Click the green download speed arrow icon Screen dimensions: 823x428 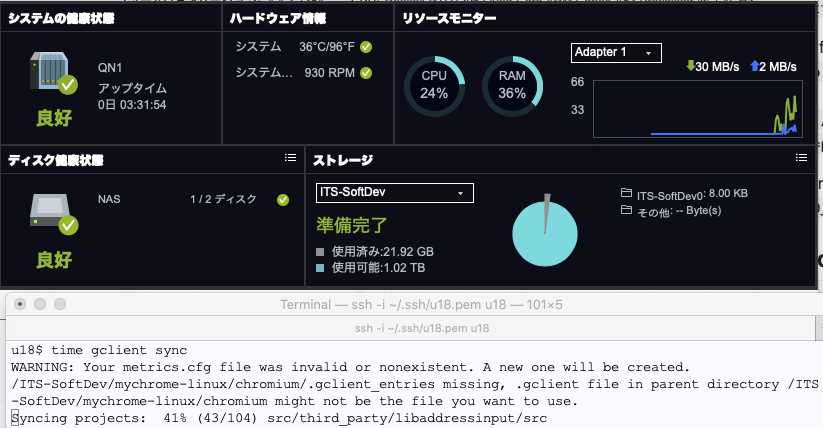(690, 67)
